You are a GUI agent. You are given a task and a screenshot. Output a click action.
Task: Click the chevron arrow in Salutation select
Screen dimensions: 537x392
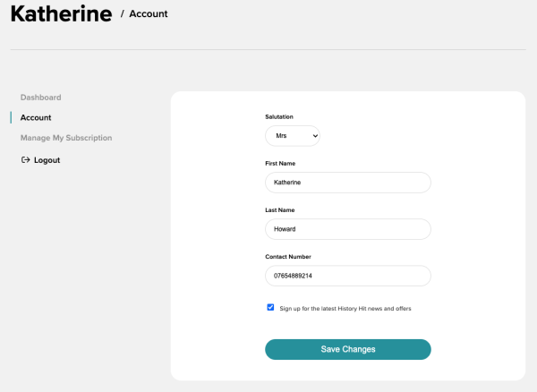[313, 136]
